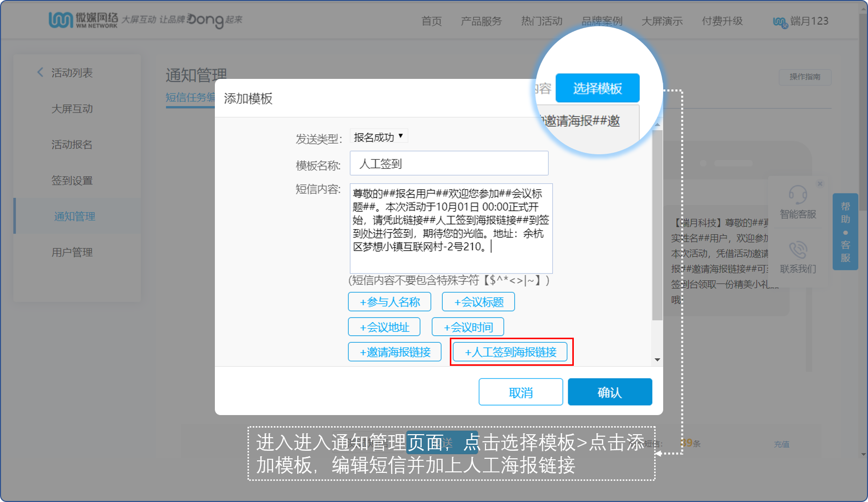
Task: Open the 发送类型 dropdown showing 报名成功
Action: coord(378,136)
